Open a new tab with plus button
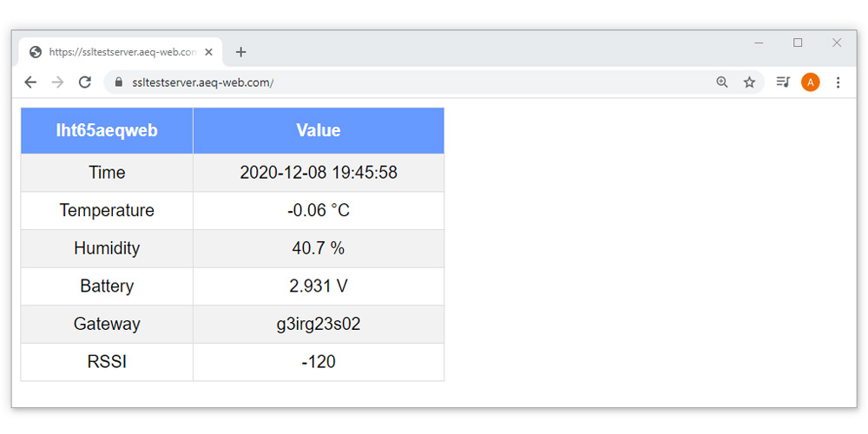Viewport: 868px width, 434px height. click(x=240, y=52)
